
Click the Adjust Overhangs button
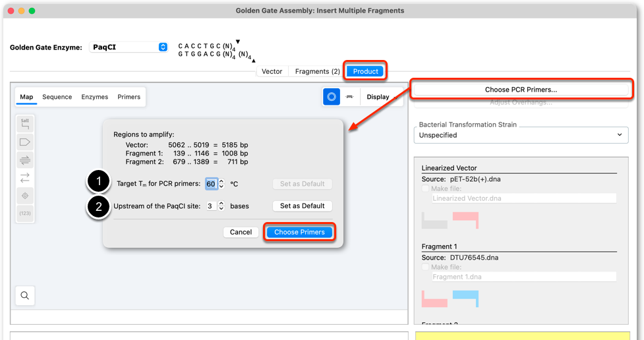[521, 103]
